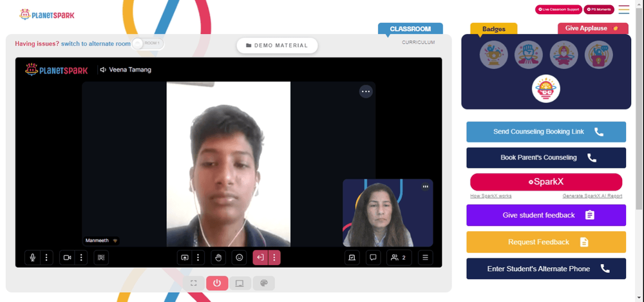Enter fullscreen mode below the video

[194, 283]
